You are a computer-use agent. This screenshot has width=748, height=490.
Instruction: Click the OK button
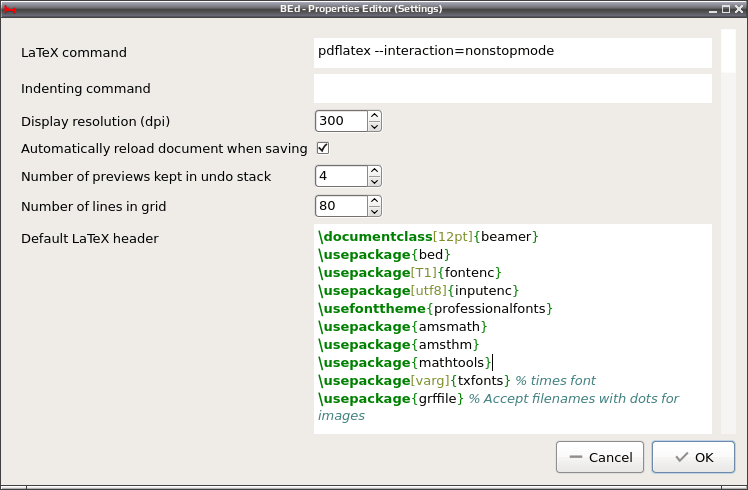tap(693, 457)
